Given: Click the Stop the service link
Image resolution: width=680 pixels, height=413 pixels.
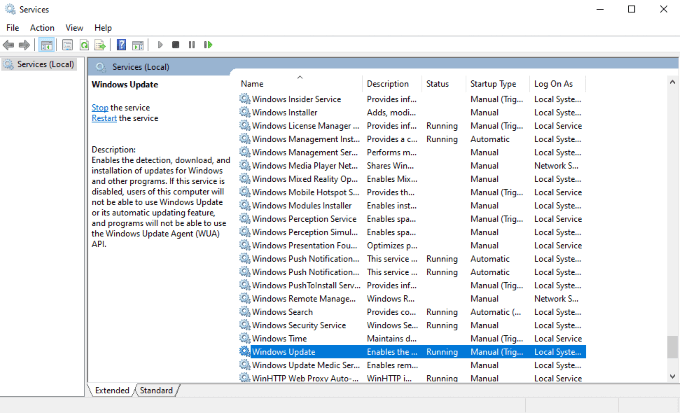Looking at the screenshot, I should (x=100, y=108).
